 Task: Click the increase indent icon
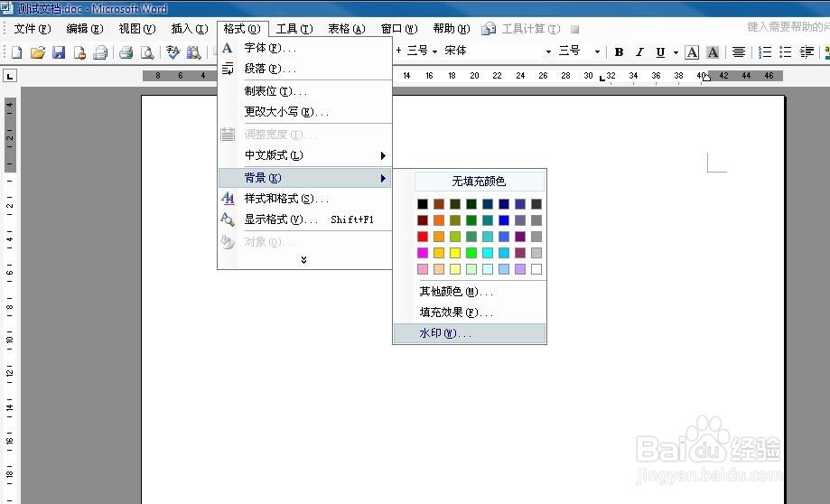807,51
